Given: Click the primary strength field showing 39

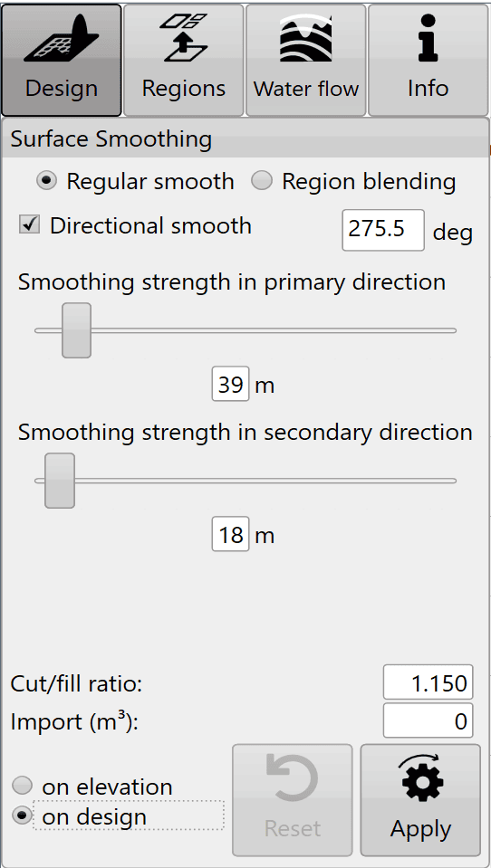Looking at the screenshot, I should (x=230, y=384).
